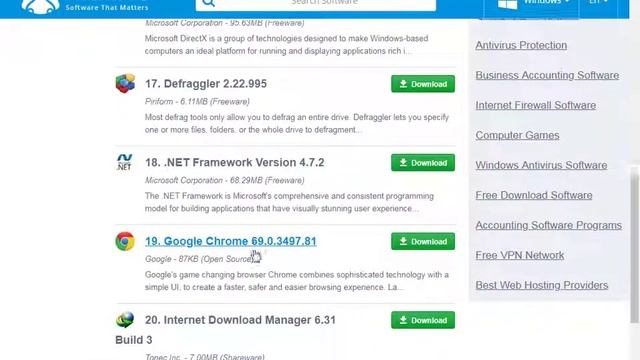
Task: Click the Google Chrome description paragraph
Action: pyautogui.click(x=297, y=281)
